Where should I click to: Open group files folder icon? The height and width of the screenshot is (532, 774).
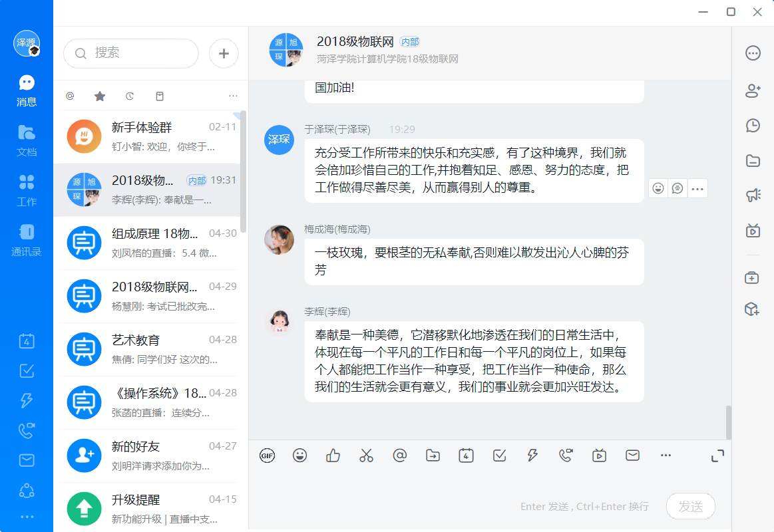click(753, 160)
